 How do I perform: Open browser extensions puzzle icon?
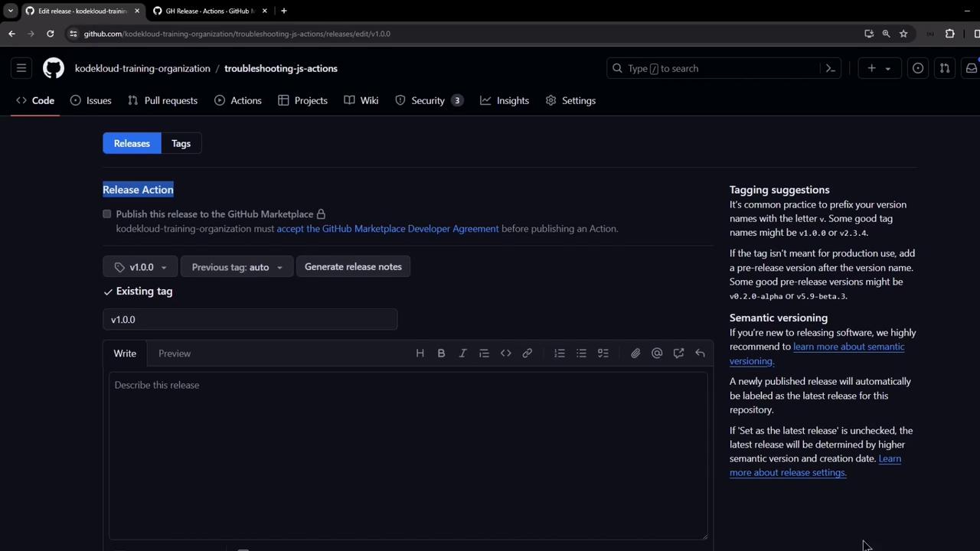pyautogui.click(x=950, y=34)
